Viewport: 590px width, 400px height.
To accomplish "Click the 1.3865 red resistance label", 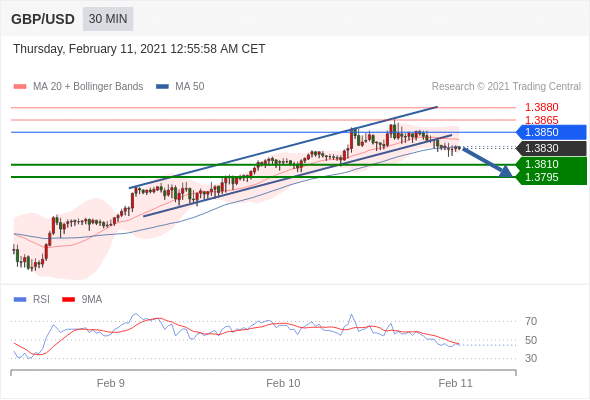I will tap(541, 120).
